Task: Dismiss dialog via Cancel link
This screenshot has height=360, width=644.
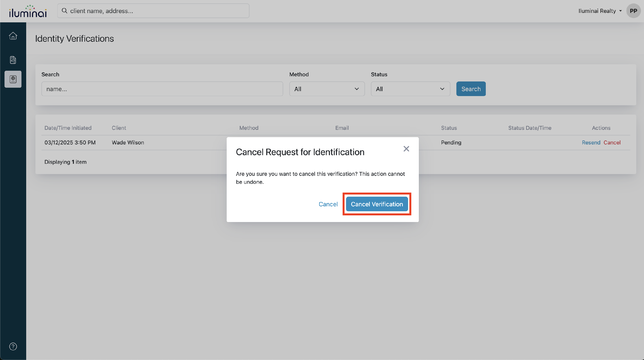Action: 328,204
